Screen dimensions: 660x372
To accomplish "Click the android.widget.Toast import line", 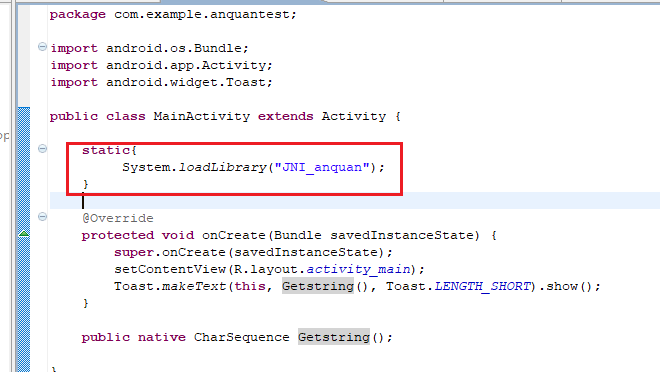I will 162,82.
